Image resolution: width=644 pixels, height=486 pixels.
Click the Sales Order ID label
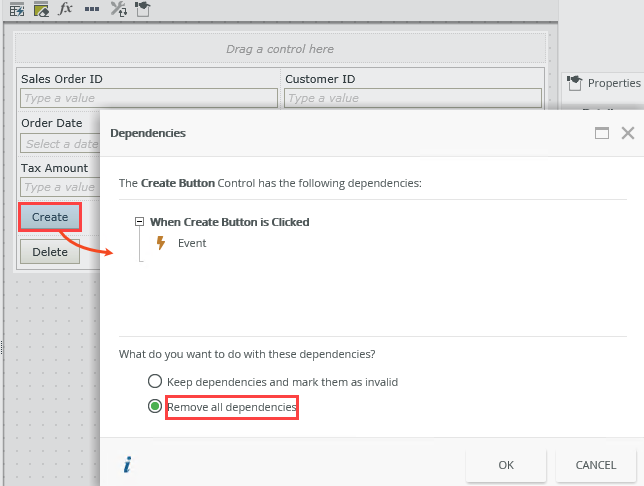tap(62, 79)
